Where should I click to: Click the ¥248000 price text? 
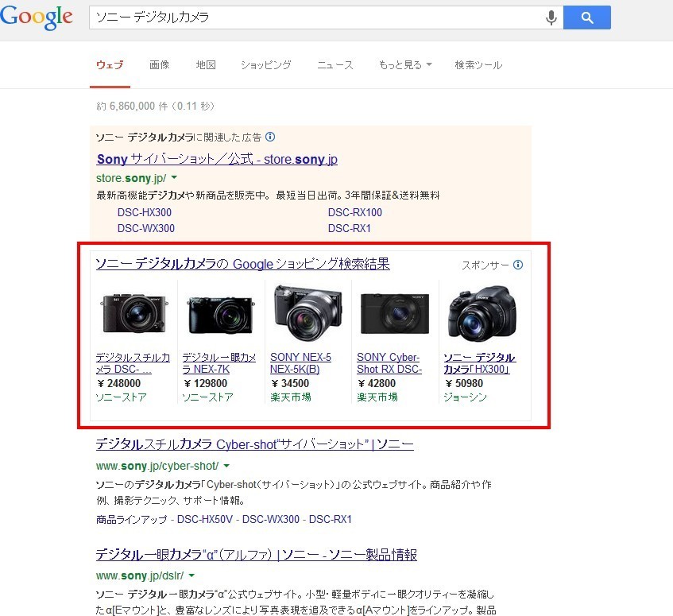119,383
